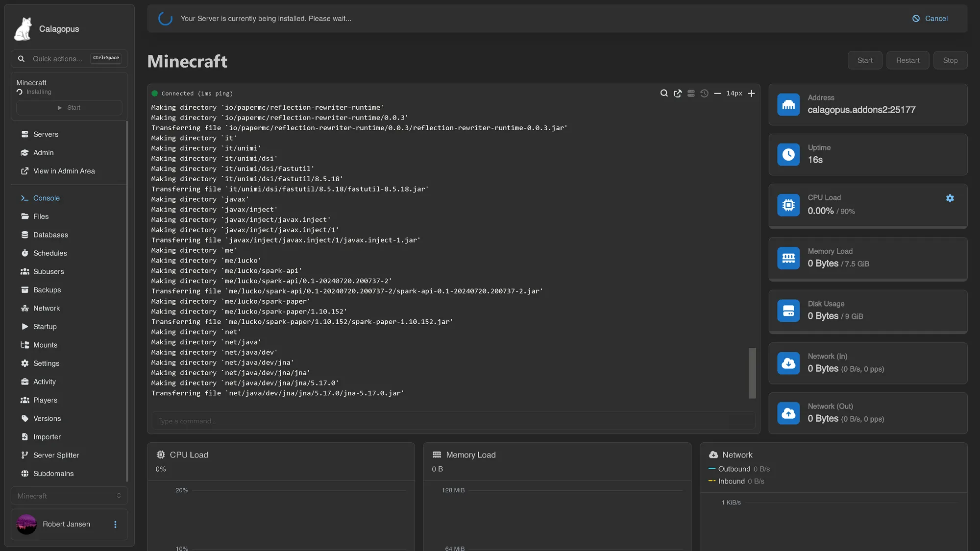
Task: Click the Network chart cloud icon
Action: 713,455
